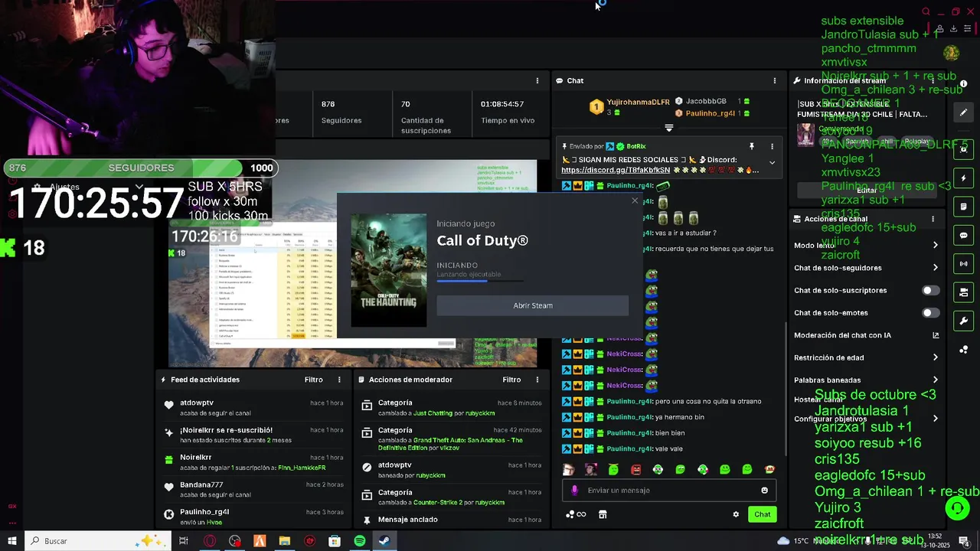
Task: Collapse the chat leaderboard arrow
Action: 668,128
